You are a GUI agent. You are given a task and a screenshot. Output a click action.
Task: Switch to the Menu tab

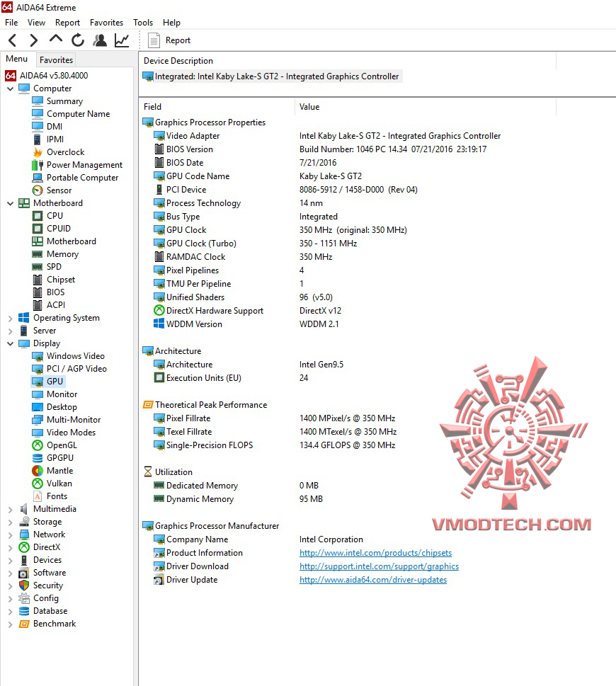click(16, 59)
